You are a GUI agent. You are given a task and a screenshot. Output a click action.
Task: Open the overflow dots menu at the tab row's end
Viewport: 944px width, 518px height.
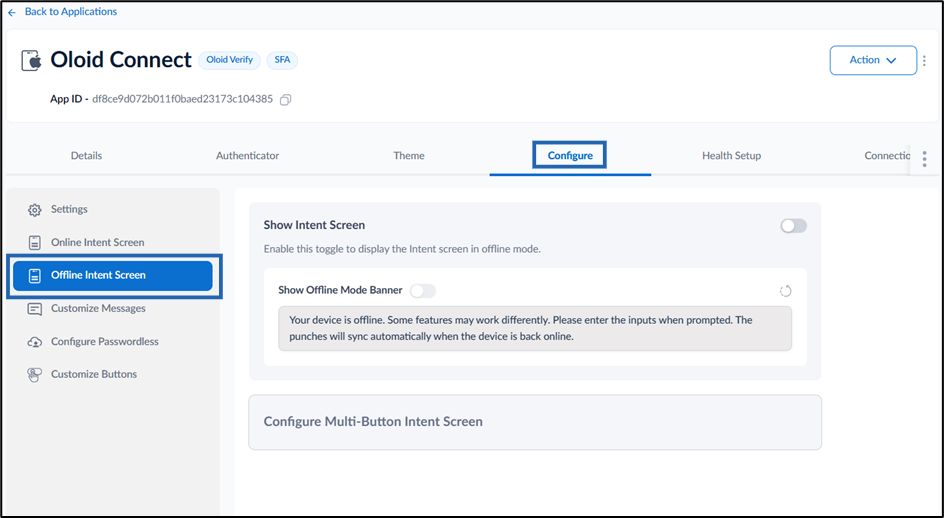click(x=925, y=159)
